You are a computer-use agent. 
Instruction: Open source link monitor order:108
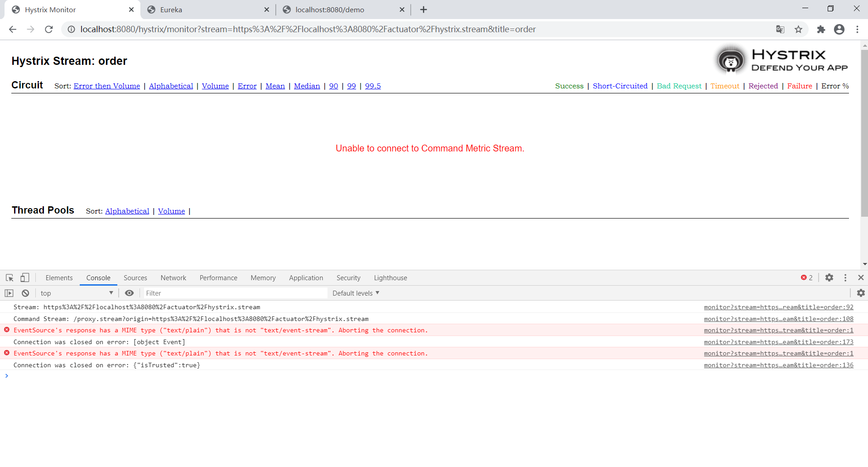778,319
